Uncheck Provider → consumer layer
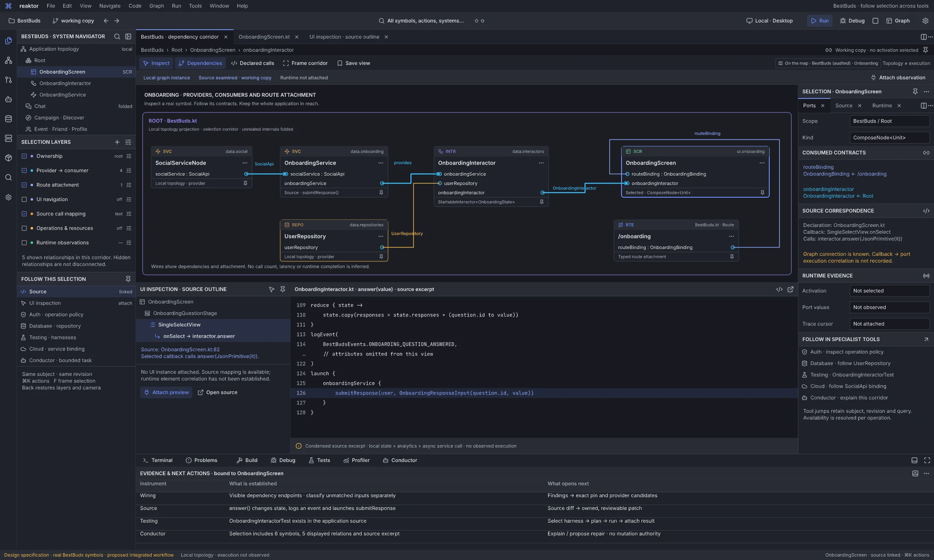Image resolution: width=934 pixels, height=560 pixels. (24, 171)
